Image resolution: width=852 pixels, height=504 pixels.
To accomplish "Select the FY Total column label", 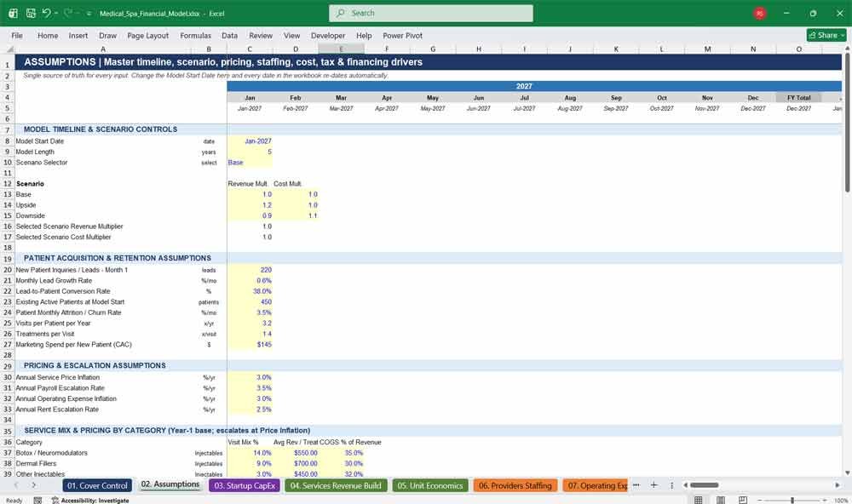I will pos(799,98).
